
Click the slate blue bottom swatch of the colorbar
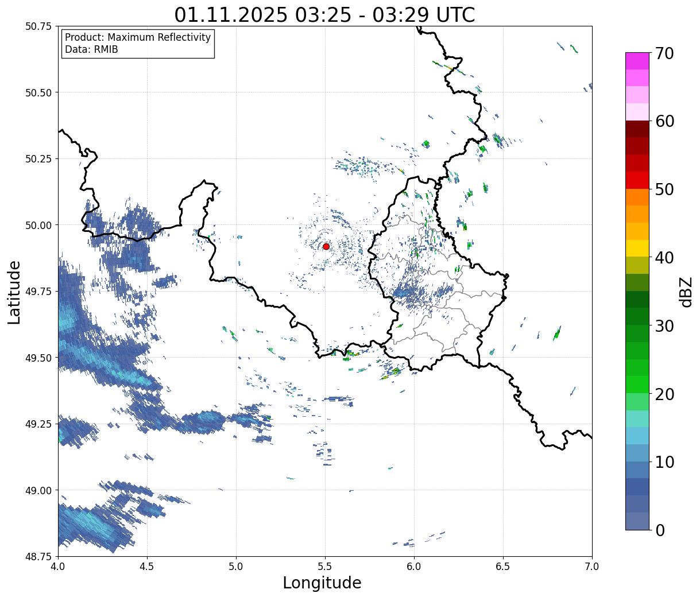637,521
